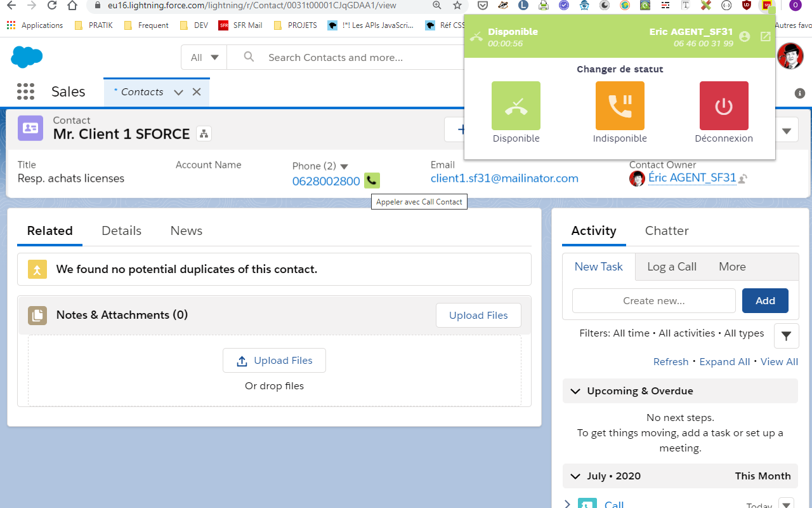Open More activity actions tab
Screen dimensions: 812x508
[x=732, y=267]
